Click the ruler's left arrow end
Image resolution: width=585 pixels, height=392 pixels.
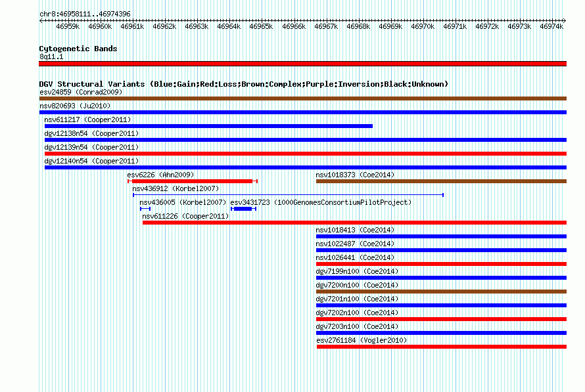point(41,21)
